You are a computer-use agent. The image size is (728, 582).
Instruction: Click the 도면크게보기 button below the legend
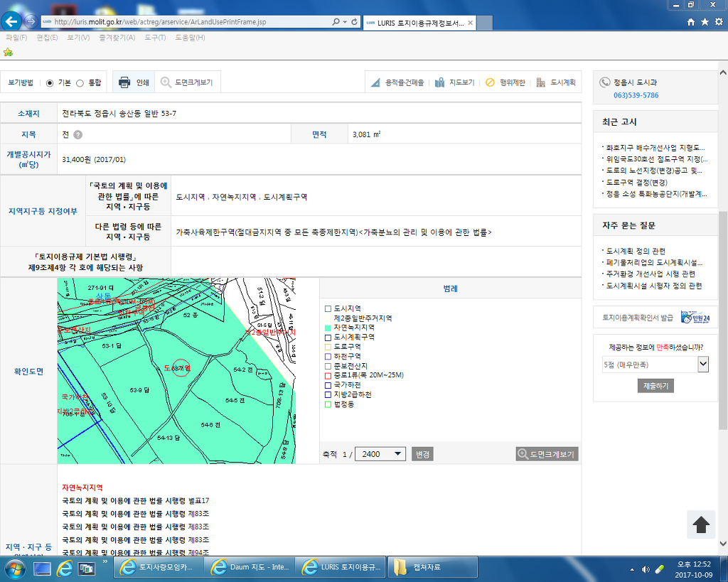click(547, 454)
